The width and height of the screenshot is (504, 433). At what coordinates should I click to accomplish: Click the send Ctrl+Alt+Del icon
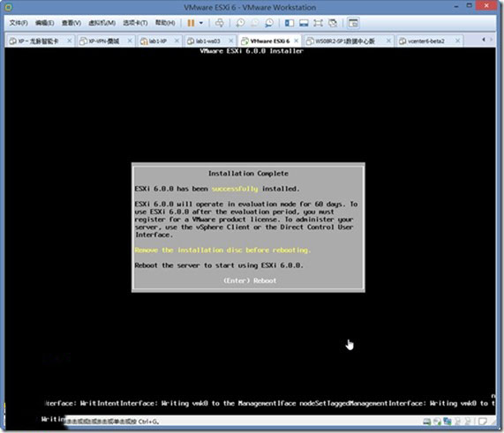[x=220, y=23]
